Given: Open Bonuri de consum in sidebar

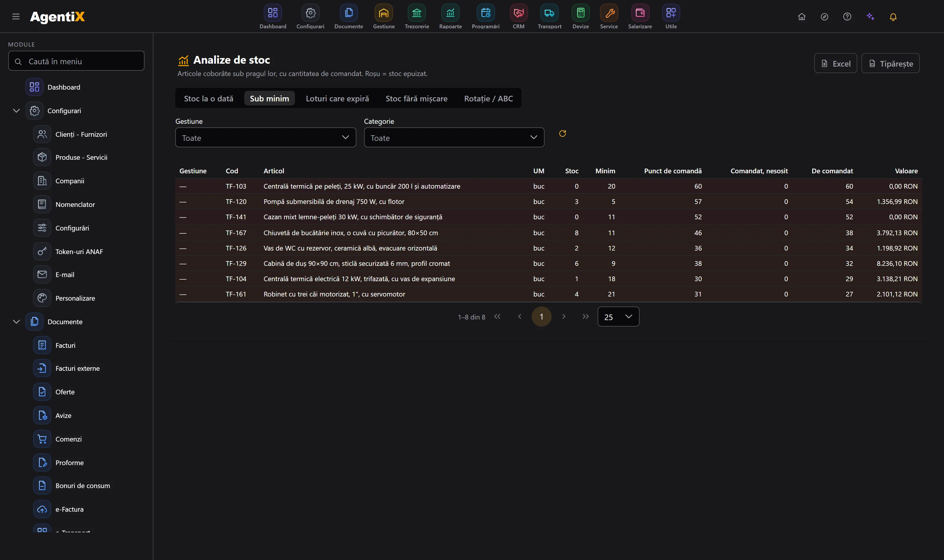Looking at the screenshot, I should (x=83, y=486).
